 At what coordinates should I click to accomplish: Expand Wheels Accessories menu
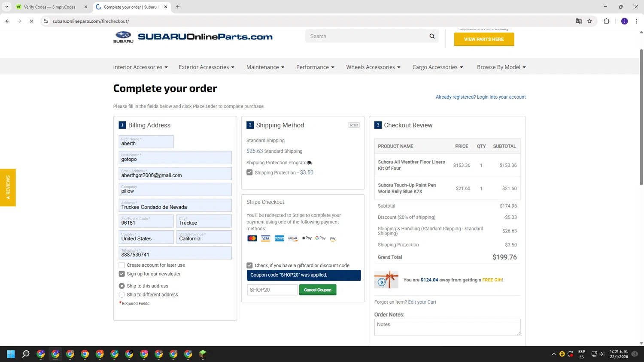pos(373,67)
